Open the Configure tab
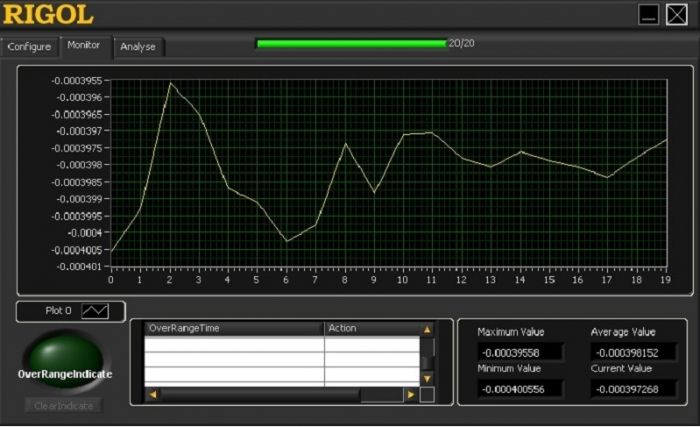The width and height of the screenshot is (700, 427). pos(29,47)
